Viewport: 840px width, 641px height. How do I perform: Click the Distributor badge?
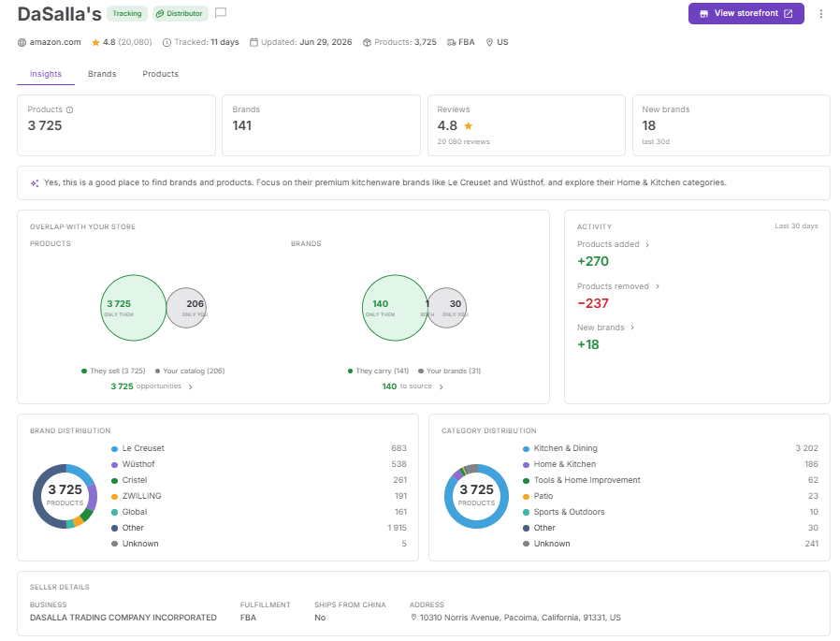pyautogui.click(x=180, y=13)
